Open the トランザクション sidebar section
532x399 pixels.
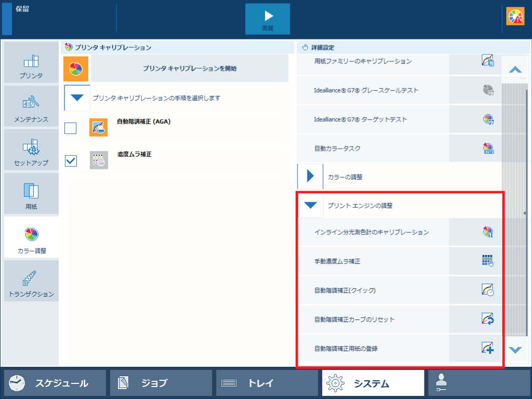(x=31, y=281)
